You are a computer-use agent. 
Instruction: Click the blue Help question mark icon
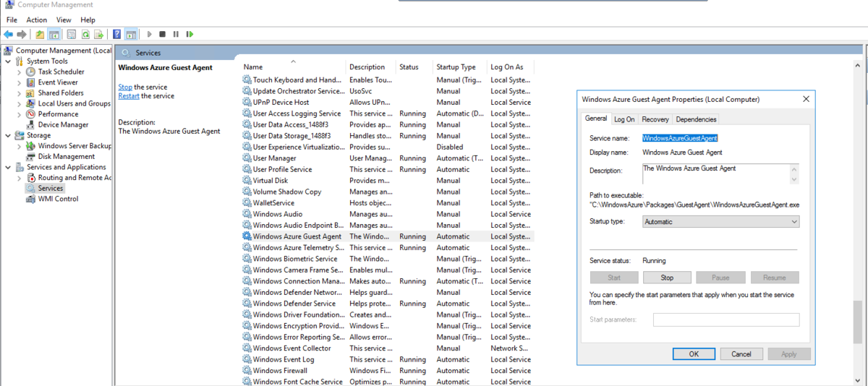click(x=117, y=34)
